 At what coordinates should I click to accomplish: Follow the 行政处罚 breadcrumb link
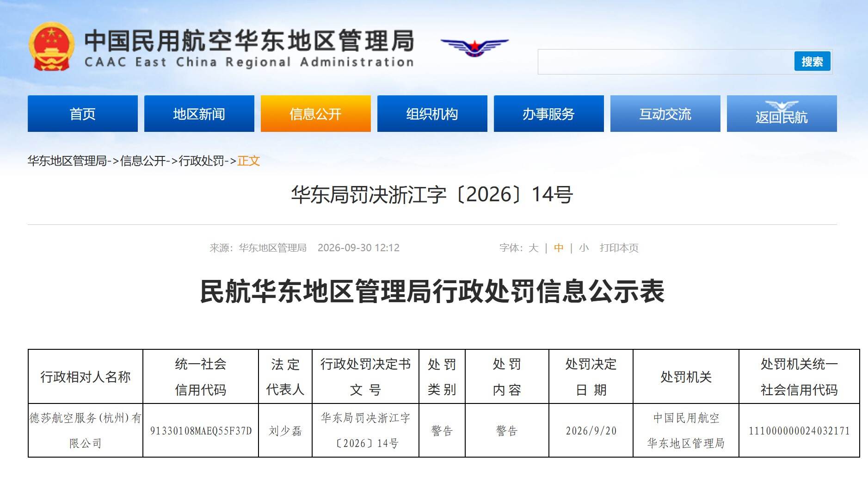click(x=202, y=161)
